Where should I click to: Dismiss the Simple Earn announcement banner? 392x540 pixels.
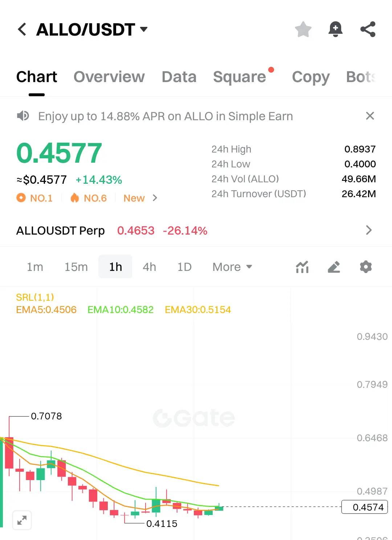point(370,116)
